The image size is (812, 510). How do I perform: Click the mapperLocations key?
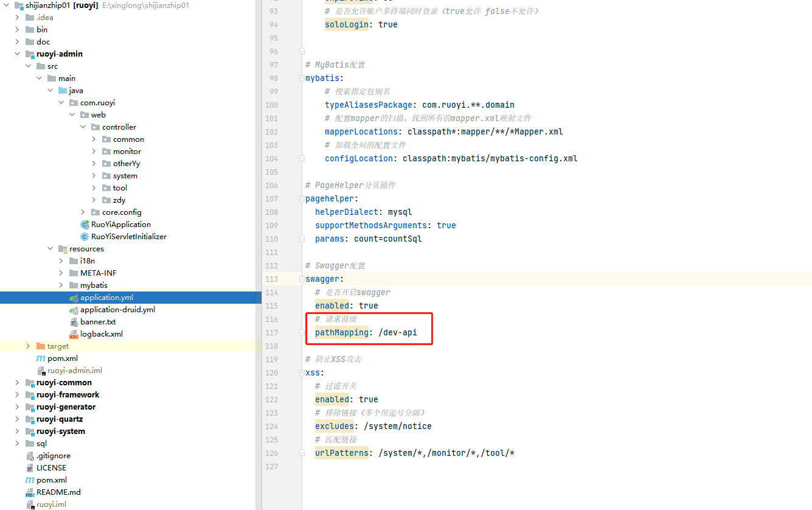point(361,131)
